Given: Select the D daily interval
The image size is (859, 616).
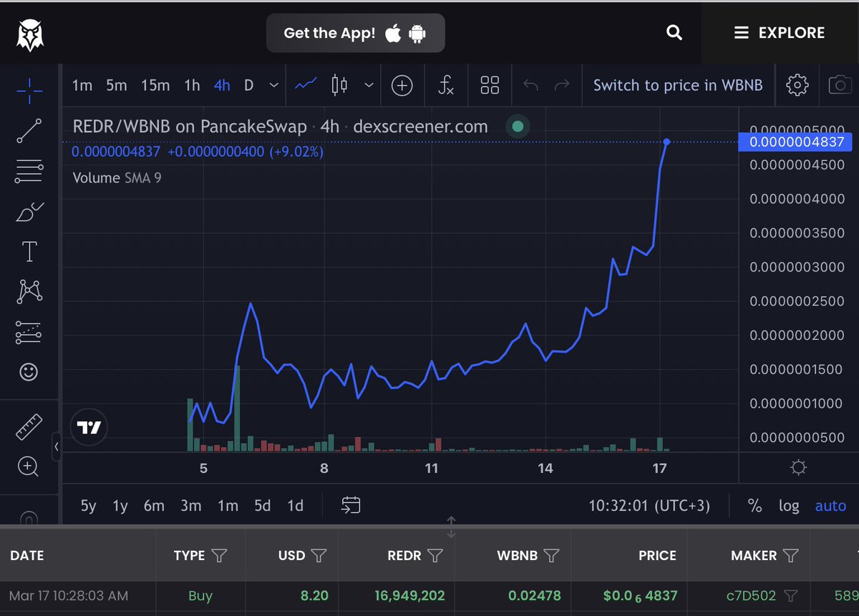Looking at the screenshot, I should click(x=248, y=86).
